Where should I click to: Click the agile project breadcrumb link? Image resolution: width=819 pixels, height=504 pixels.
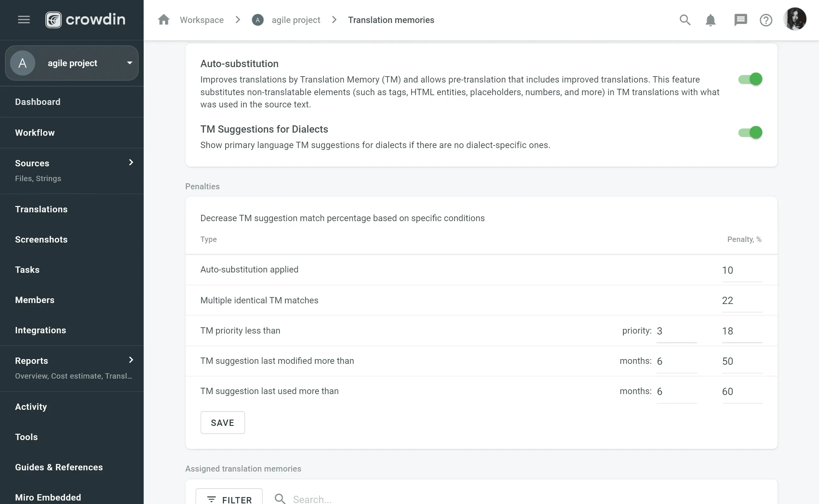[296, 20]
